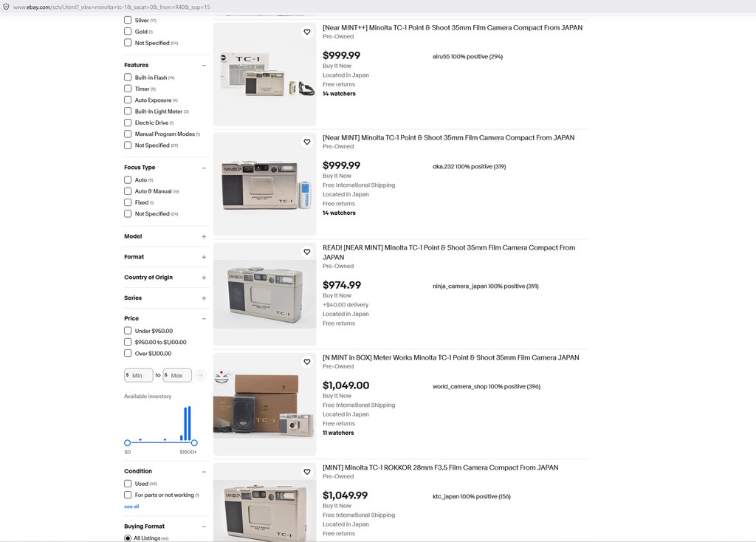The width and height of the screenshot is (756, 542).
Task: Click see all under Condition
Action: [131, 507]
